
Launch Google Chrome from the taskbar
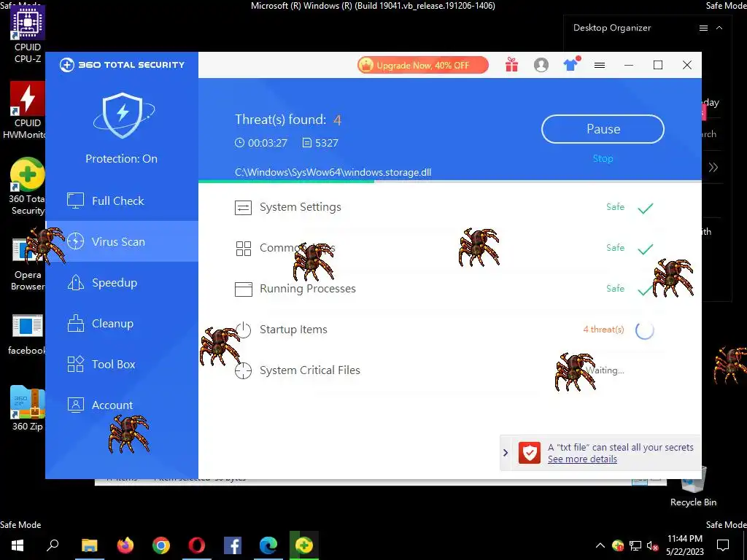pyautogui.click(x=161, y=545)
